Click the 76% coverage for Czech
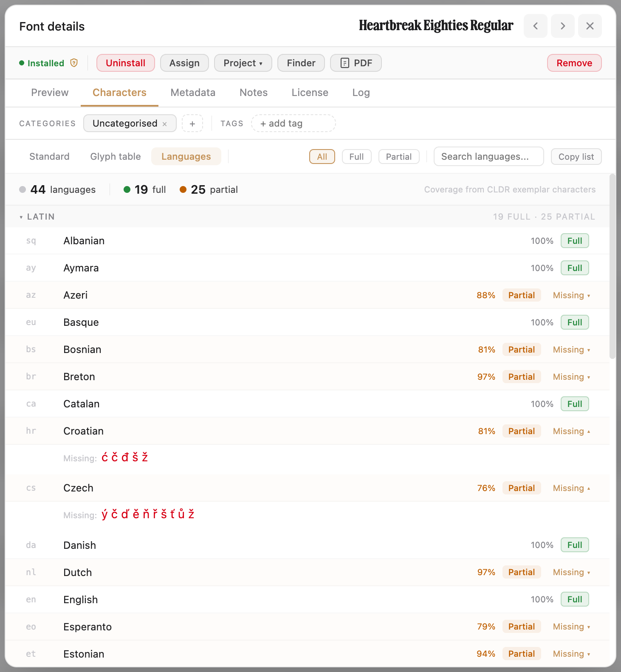 [486, 488]
